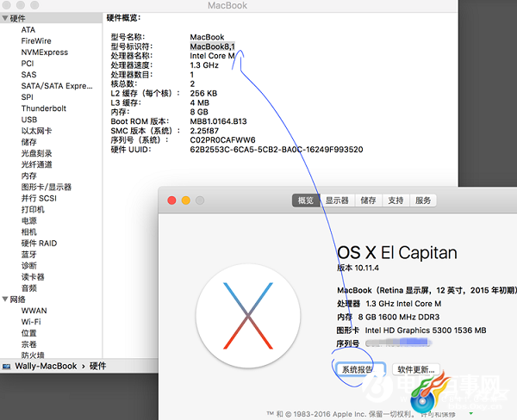Open 打印机 sidebar item
Screen dimensions: 517x420
click(33, 209)
